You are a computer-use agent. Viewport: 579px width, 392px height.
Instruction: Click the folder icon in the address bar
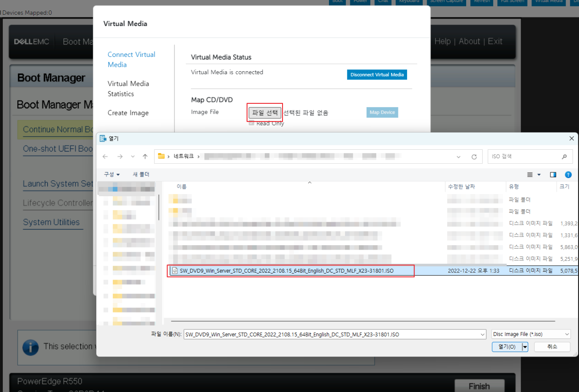(161, 156)
